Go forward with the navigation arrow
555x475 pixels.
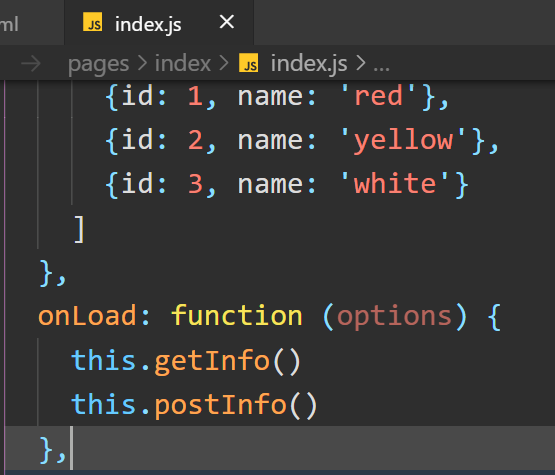click(31, 64)
